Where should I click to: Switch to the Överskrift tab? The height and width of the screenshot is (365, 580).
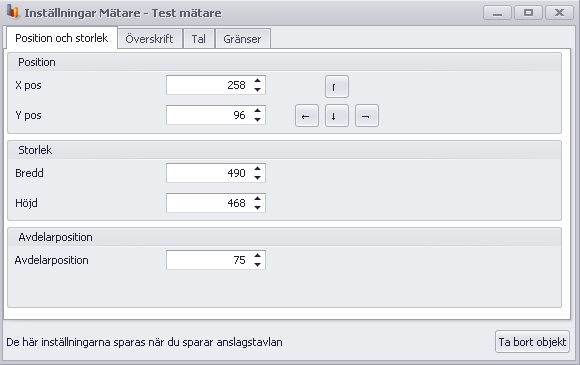[x=150, y=39]
